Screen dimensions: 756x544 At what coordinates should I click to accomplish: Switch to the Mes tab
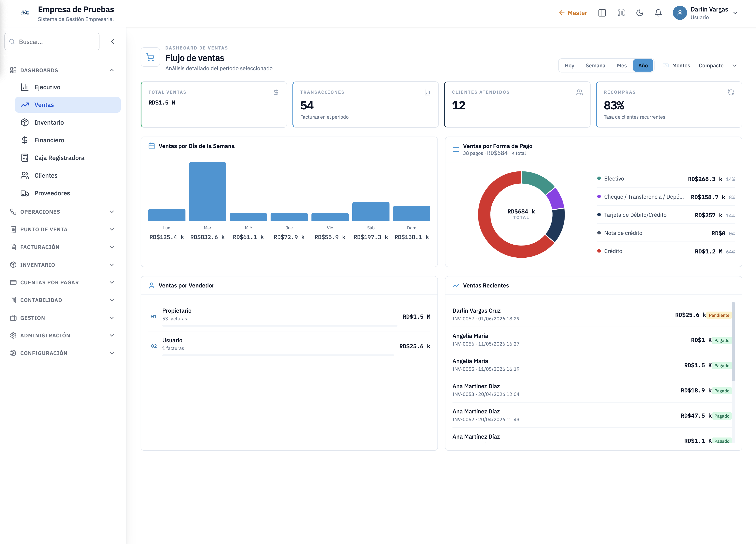[x=622, y=66]
